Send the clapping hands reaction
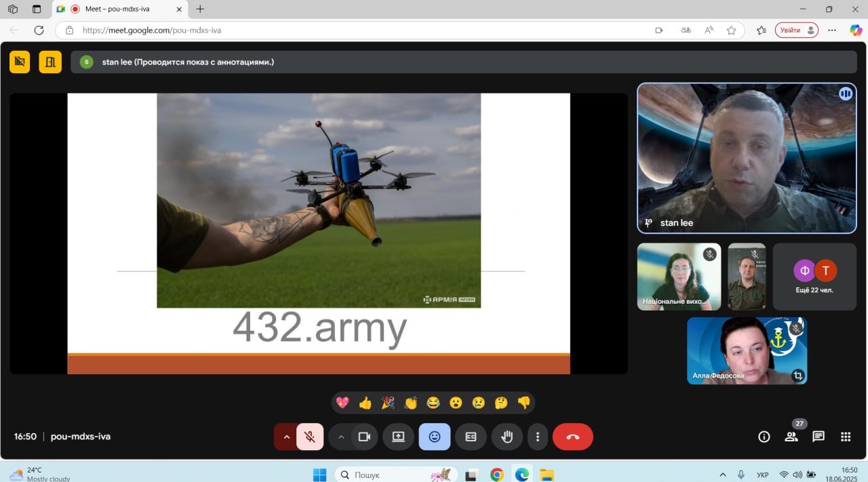The image size is (868, 482). (x=410, y=403)
